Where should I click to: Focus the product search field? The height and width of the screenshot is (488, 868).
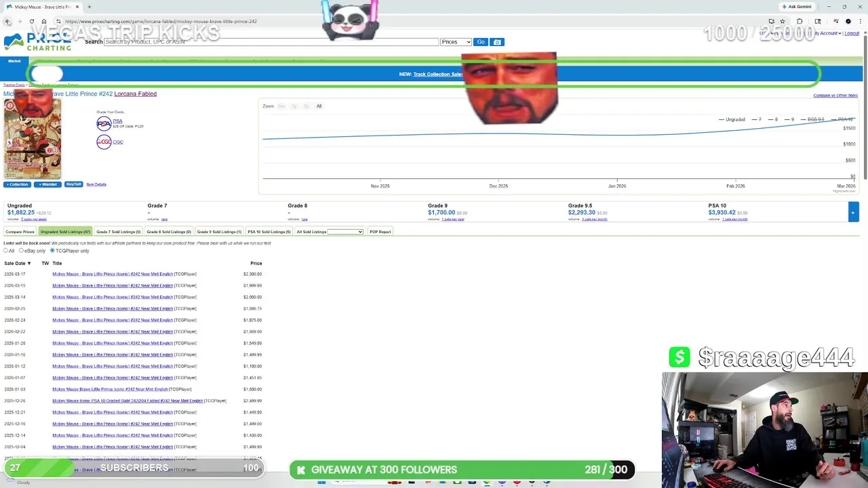click(x=271, y=42)
